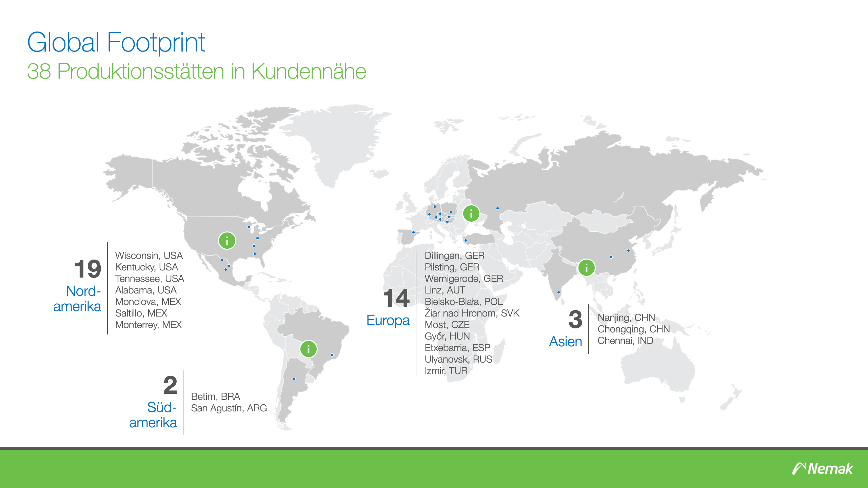Click 'Žiar nad Hronom, SVK' location
868x488 pixels.
[472, 313]
